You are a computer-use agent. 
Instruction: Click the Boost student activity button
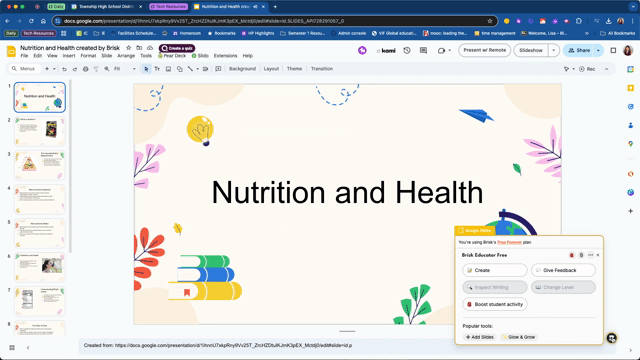pos(495,304)
